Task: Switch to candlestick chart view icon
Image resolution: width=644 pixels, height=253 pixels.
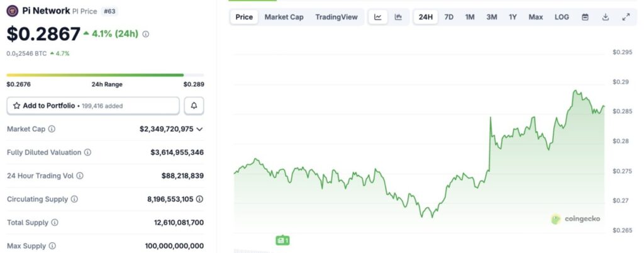Action: [398, 17]
